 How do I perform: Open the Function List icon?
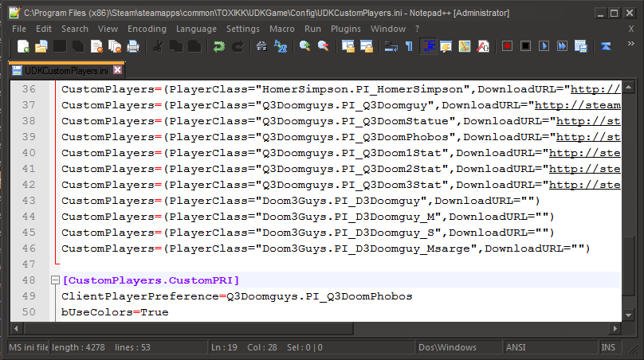point(483,46)
